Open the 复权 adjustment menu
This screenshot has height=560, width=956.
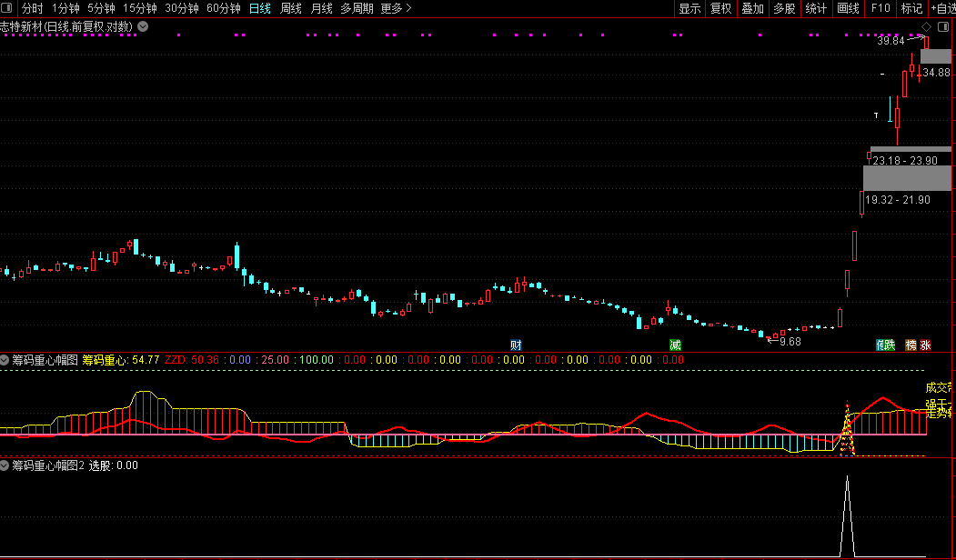tap(720, 8)
